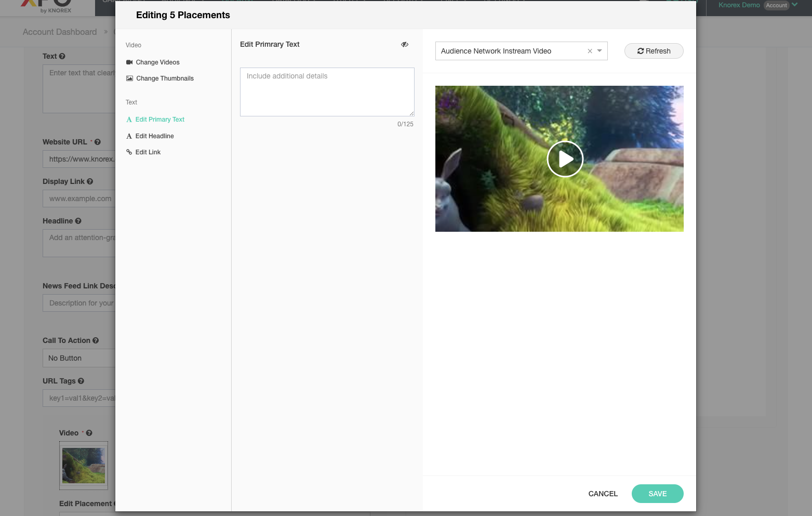Image resolution: width=812 pixels, height=516 pixels.
Task: Click the help icon next to Call To Action
Action: click(x=96, y=340)
